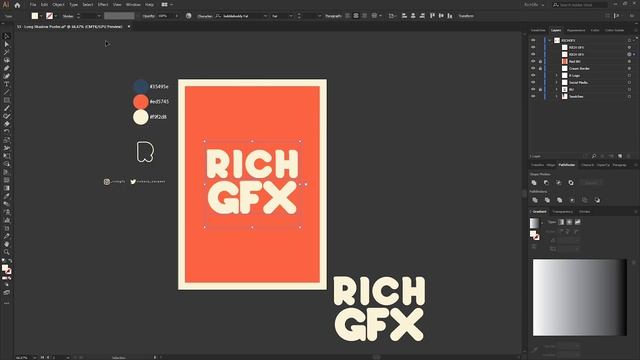Choose Freeform gradient type
The width and height of the screenshot is (640, 360).
point(578,222)
